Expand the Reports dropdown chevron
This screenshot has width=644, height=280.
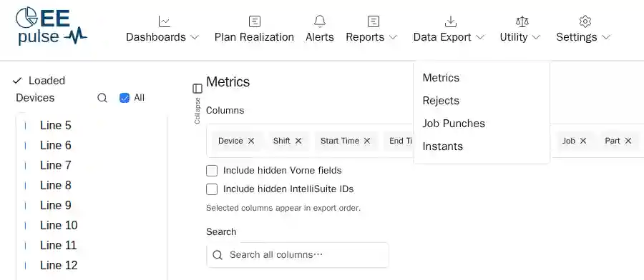tap(393, 37)
